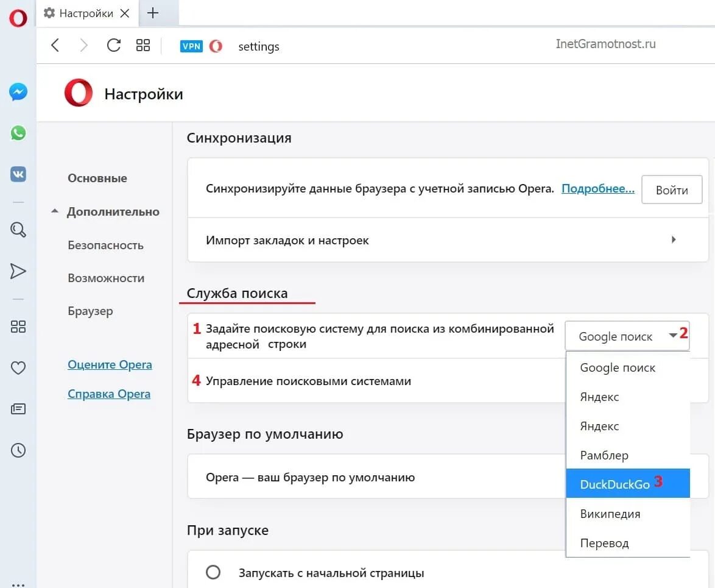Choose Перевод from the search engine list
The image size is (715, 588).
point(628,543)
